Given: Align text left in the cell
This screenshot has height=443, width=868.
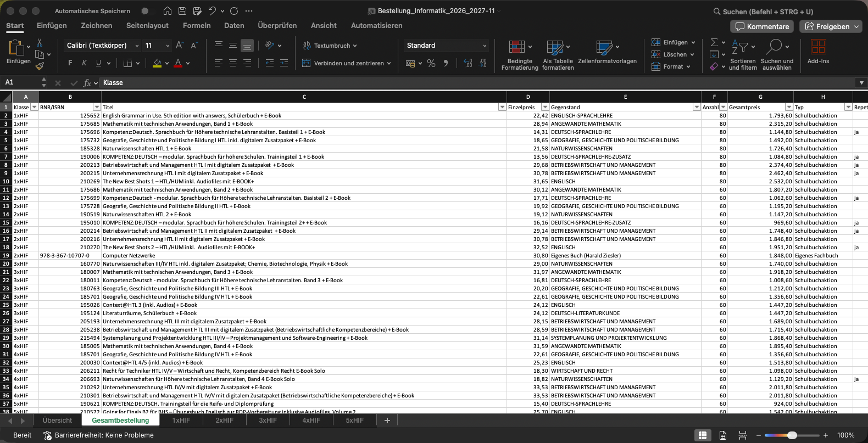Looking at the screenshot, I should (x=219, y=63).
